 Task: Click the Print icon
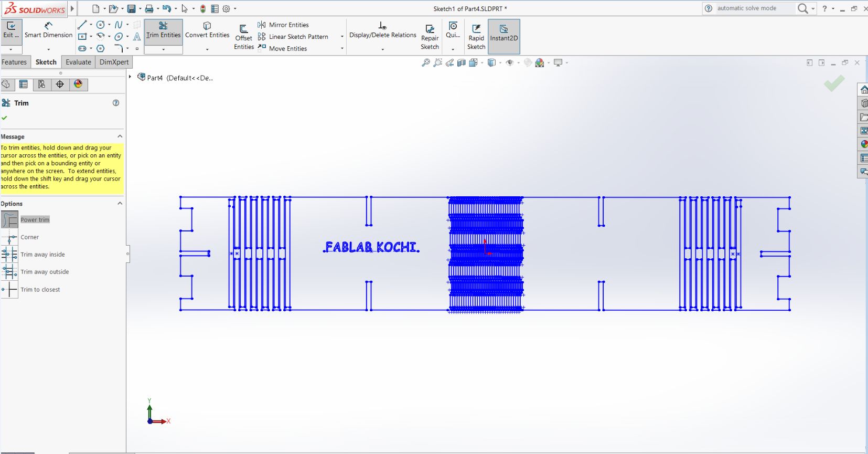[x=149, y=8]
